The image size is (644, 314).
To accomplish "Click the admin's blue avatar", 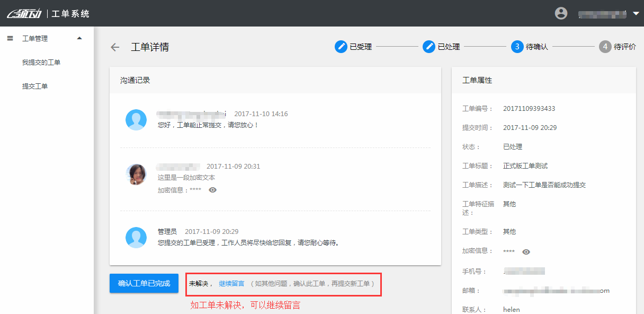I will coord(136,237).
